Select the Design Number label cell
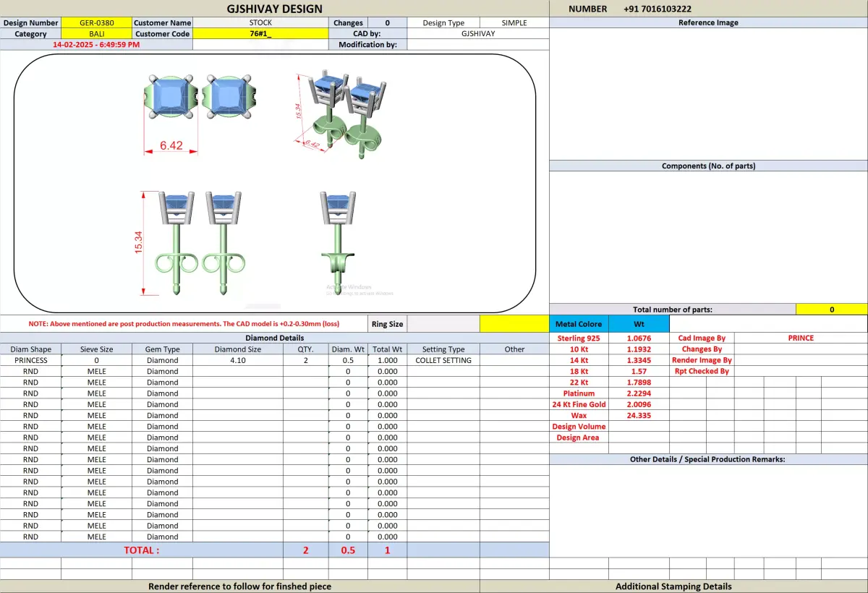 pyautogui.click(x=31, y=22)
